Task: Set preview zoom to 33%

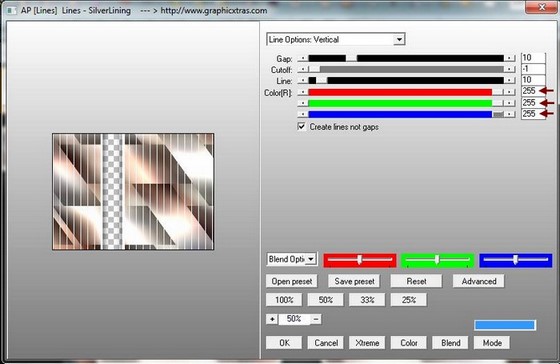Action: (367, 300)
